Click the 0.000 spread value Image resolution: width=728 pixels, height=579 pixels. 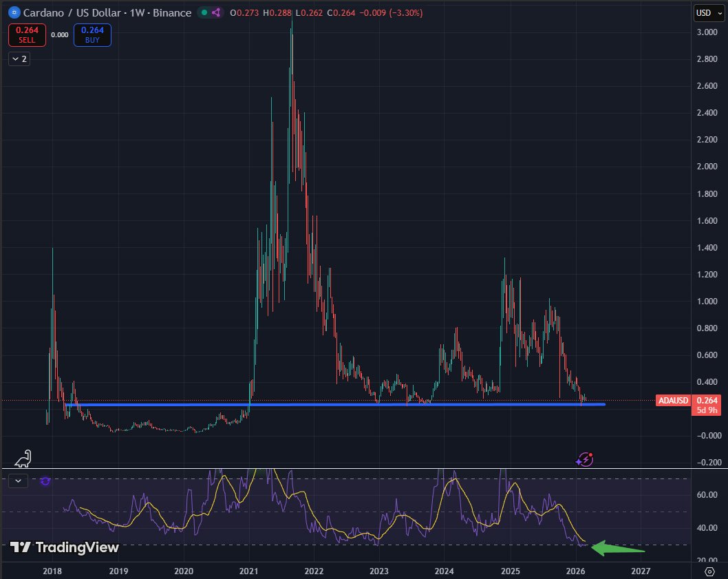click(x=59, y=35)
